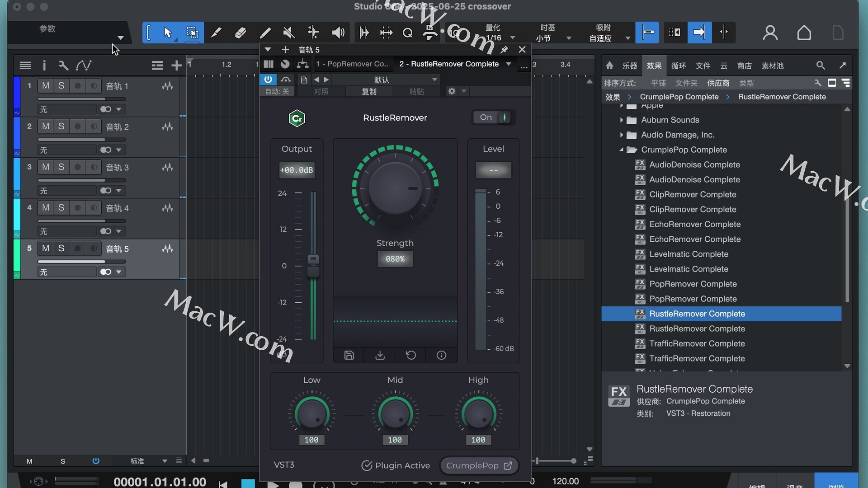Select the Listen speaker tool
Screen dimensions: 868x488
338,33
